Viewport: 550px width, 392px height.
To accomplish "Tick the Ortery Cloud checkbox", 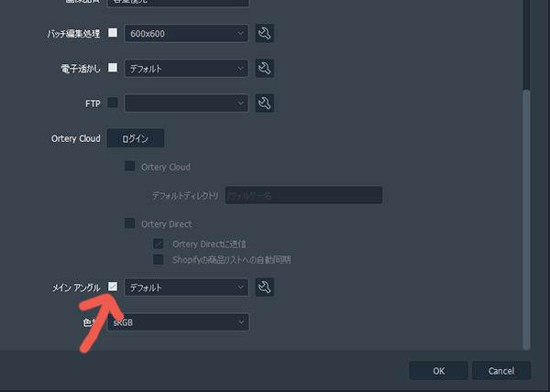I will [129, 167].
